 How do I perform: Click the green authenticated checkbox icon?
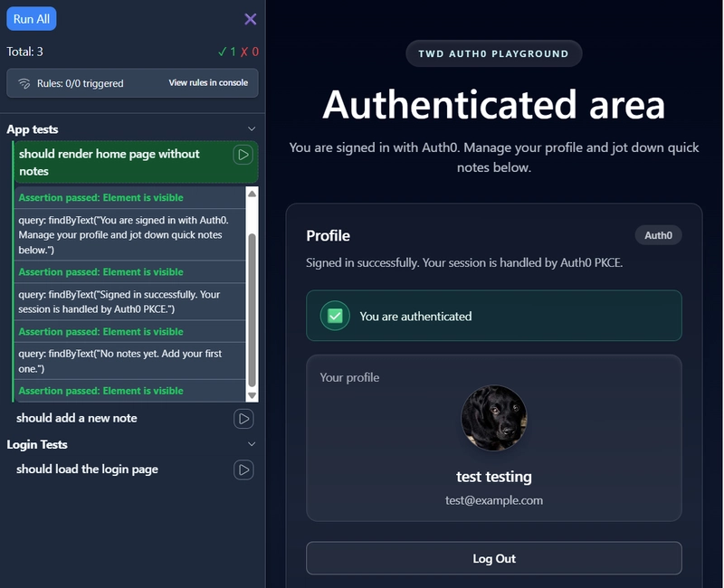click(x=335, y=317)
